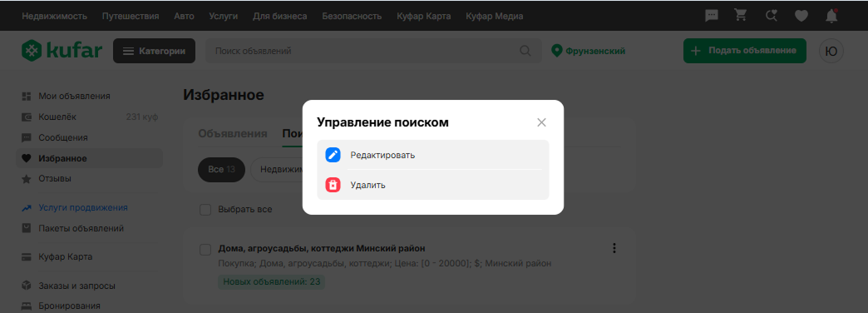Switch to the Объявления tab
This screenshot has height=313, width=868.
233,133
